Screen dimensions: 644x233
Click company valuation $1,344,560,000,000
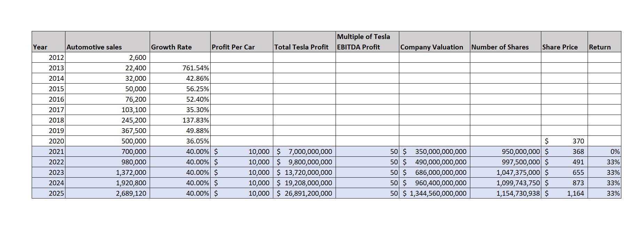(434, 193)
